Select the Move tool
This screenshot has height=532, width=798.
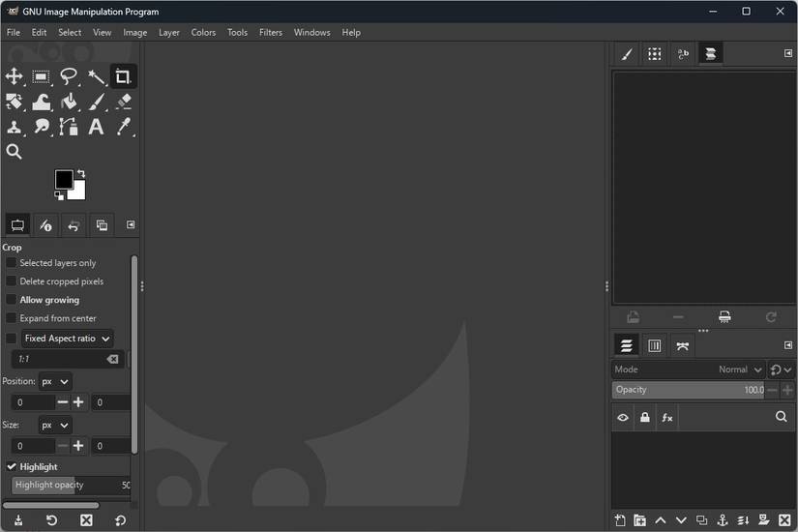(14, 76)
